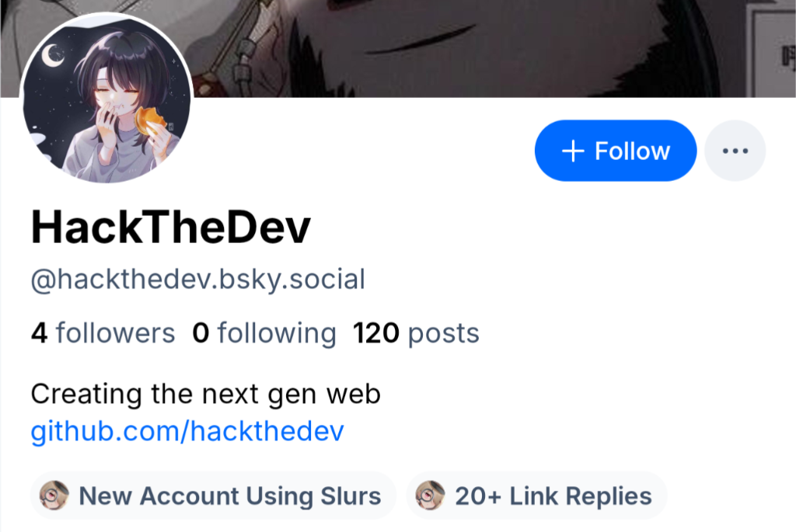
Task: Open the github.com/hackthedev link
Action: [187, 432]
